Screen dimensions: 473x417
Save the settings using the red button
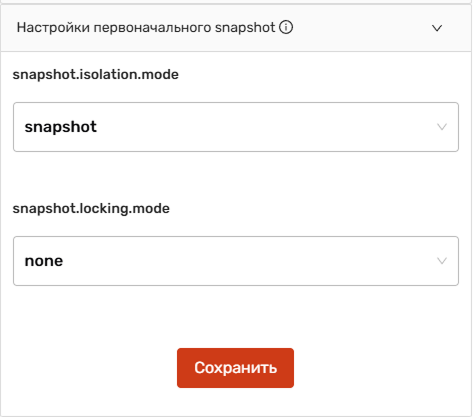pyautogui.click(x=235, y=368)
